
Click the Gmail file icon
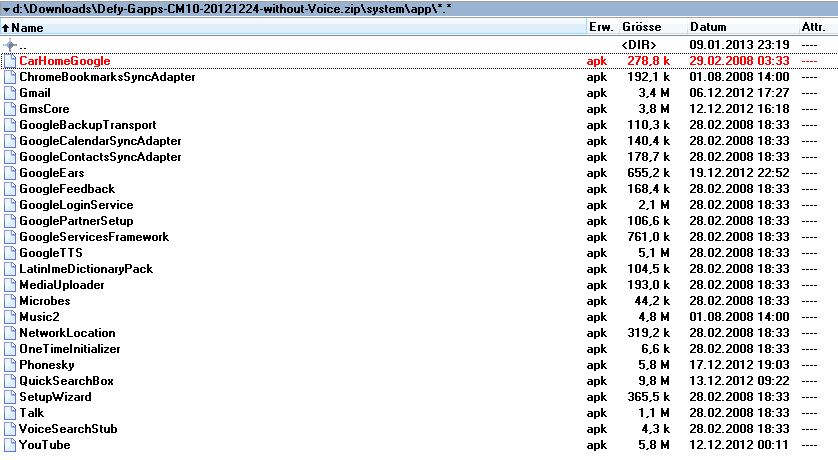click(x=10, y=93)
